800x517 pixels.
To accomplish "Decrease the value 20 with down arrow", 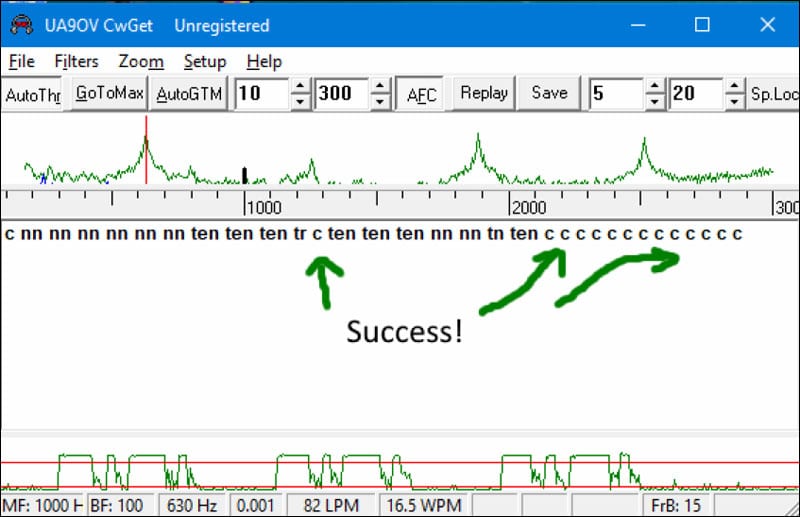I will [x=734, y=102].
